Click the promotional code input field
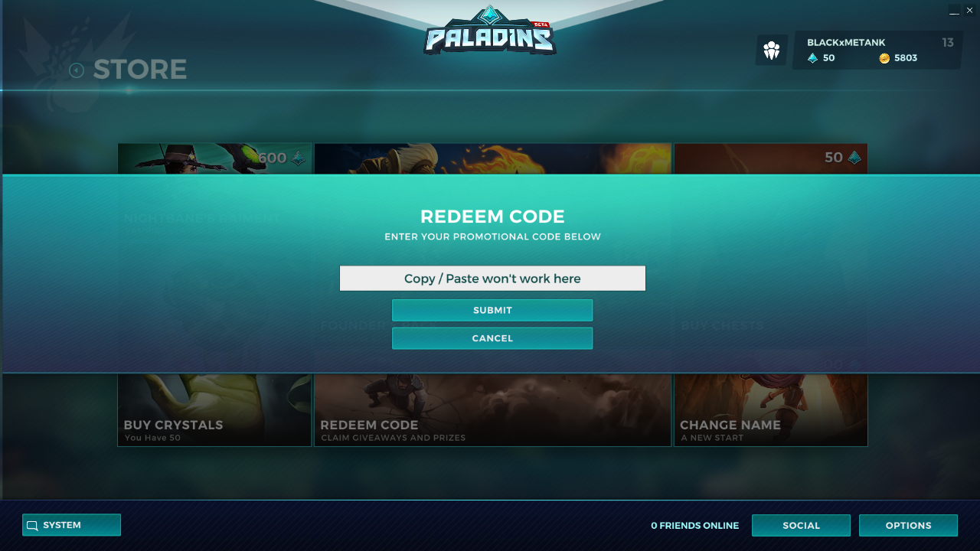The width and height of the screenshot is (980, 551). (492, 279)
